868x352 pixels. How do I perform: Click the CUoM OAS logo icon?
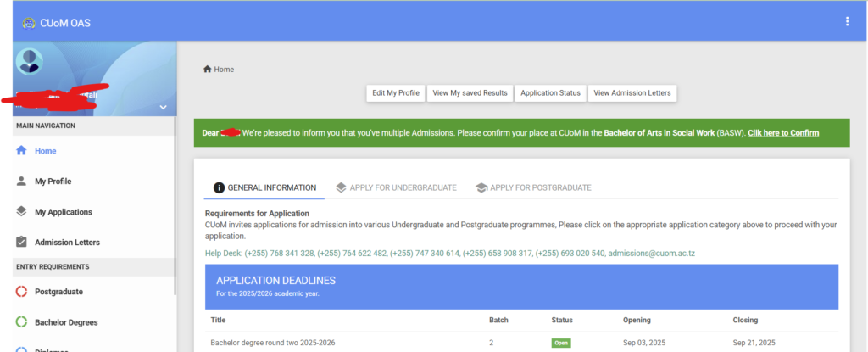28,22
